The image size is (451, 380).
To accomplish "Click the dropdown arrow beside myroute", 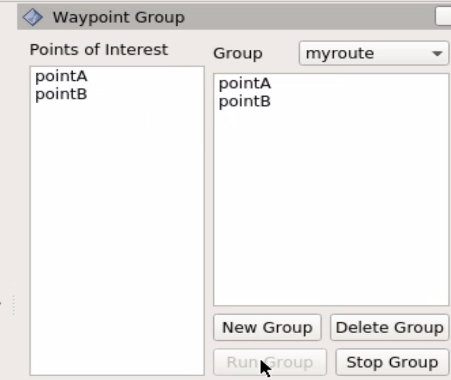I will (437, 54).
